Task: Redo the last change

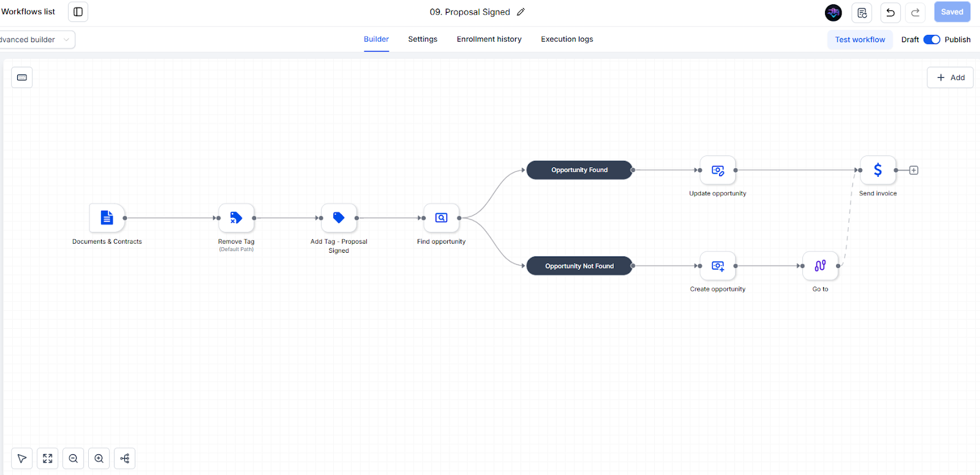Action: click(915, 12)
